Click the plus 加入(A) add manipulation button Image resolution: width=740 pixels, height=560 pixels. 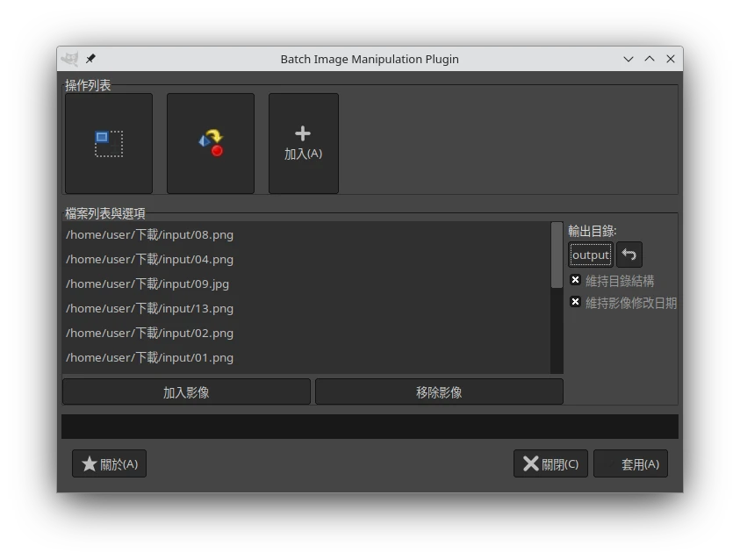coord(303,143)
